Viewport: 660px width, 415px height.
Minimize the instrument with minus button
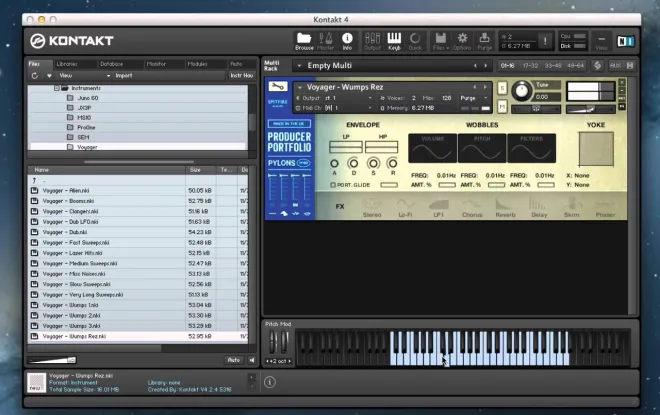(x=622, y=90)
